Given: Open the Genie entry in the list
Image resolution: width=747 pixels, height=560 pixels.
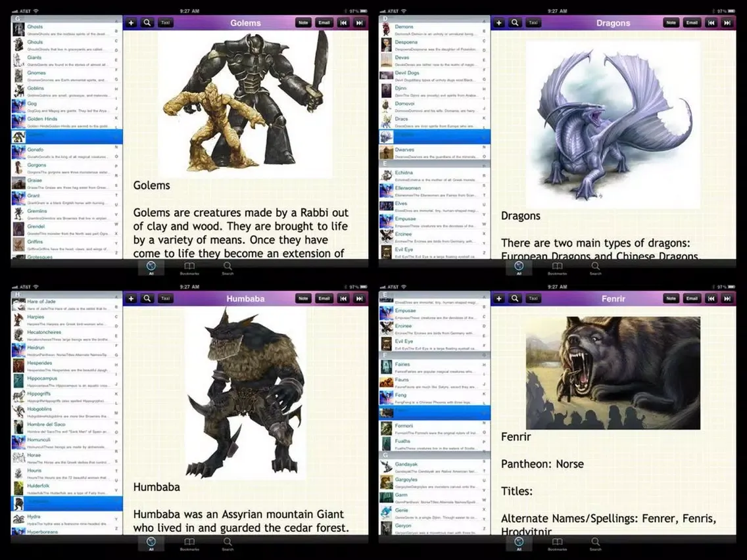Looking at the screenshot, I should (x=431, y=513).
